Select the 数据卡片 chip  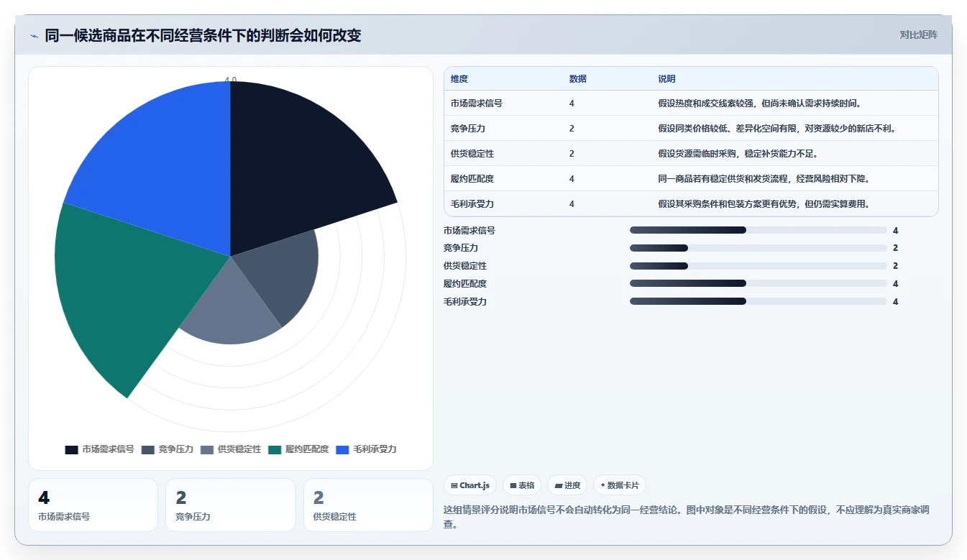pyautogui.click(x=619, y=485)
